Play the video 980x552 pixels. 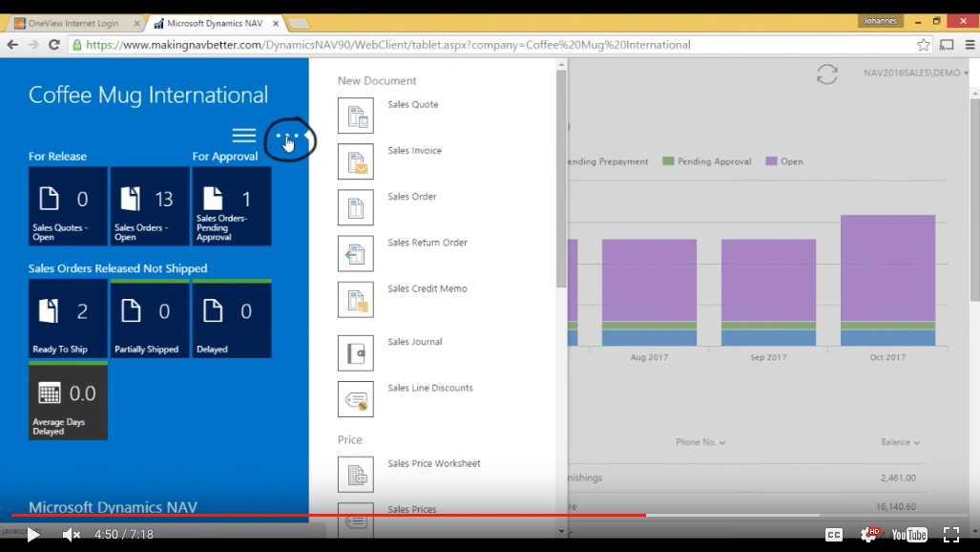(32, 535)
